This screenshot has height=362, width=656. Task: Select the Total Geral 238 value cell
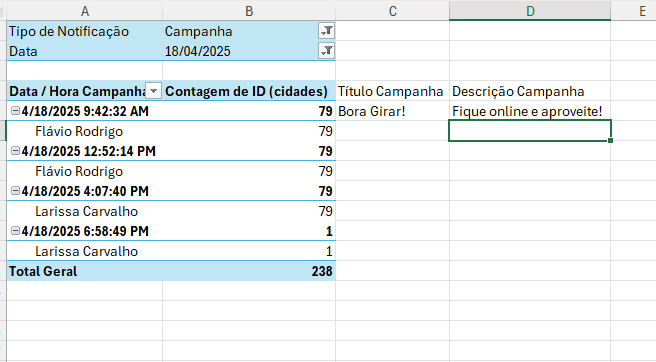click(249, 271)
